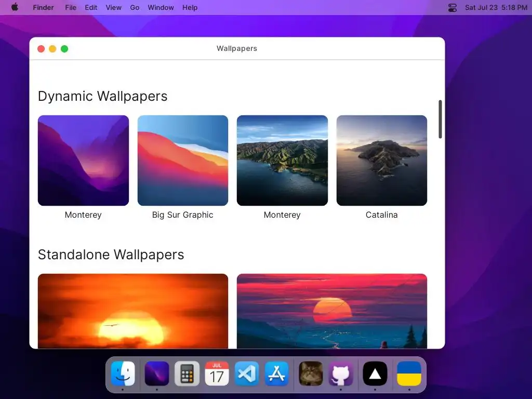Viewport: 532px width, 399px height.
Task: Click the Standalone Wallpapers heading
Action: (x=111, y=255)
